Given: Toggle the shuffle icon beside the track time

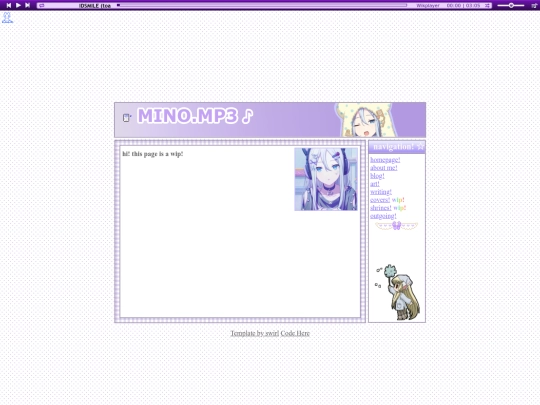Looking at the screenshot, I should click(487, 6).
